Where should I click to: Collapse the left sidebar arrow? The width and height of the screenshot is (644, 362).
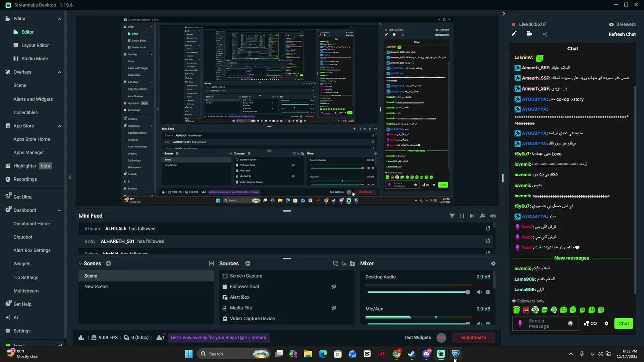click(x=70, y=177)
